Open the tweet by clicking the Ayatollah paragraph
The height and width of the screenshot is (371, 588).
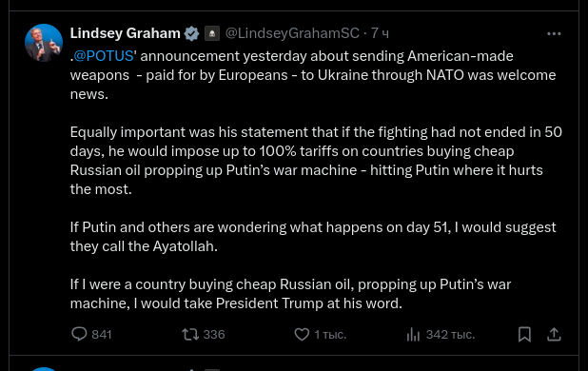(x=313, y=237)
